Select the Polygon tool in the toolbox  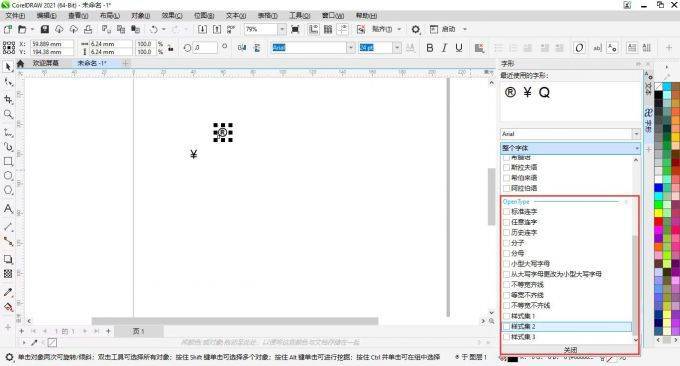click(8, 190)
